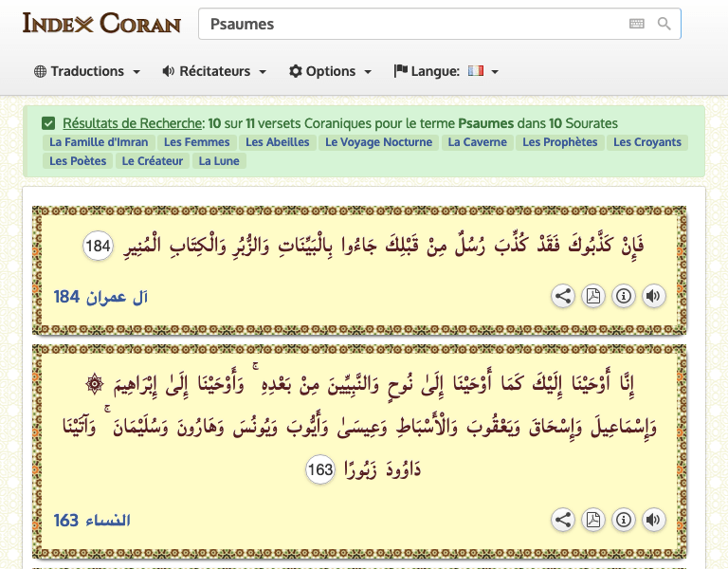This screenshot has width=728, height=569.
Task: Jump to La Famille d'Imran sourate tag
Action: pyautogui.click(x=99, y=142)
